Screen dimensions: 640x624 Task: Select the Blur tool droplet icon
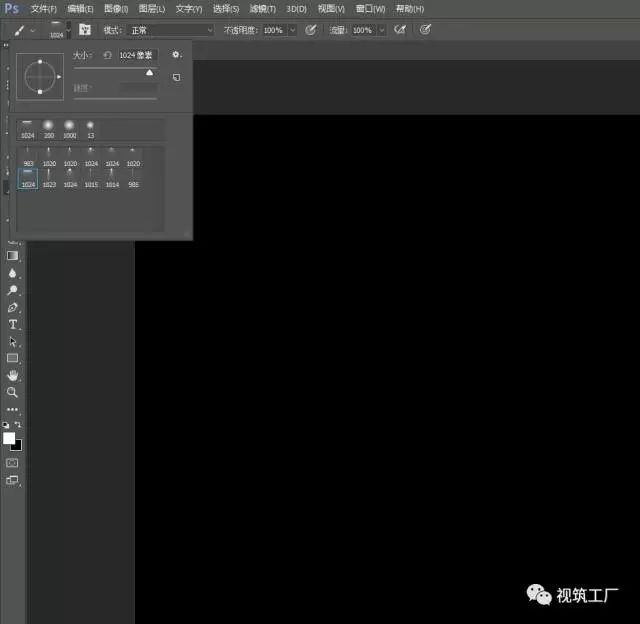point(12,273)
